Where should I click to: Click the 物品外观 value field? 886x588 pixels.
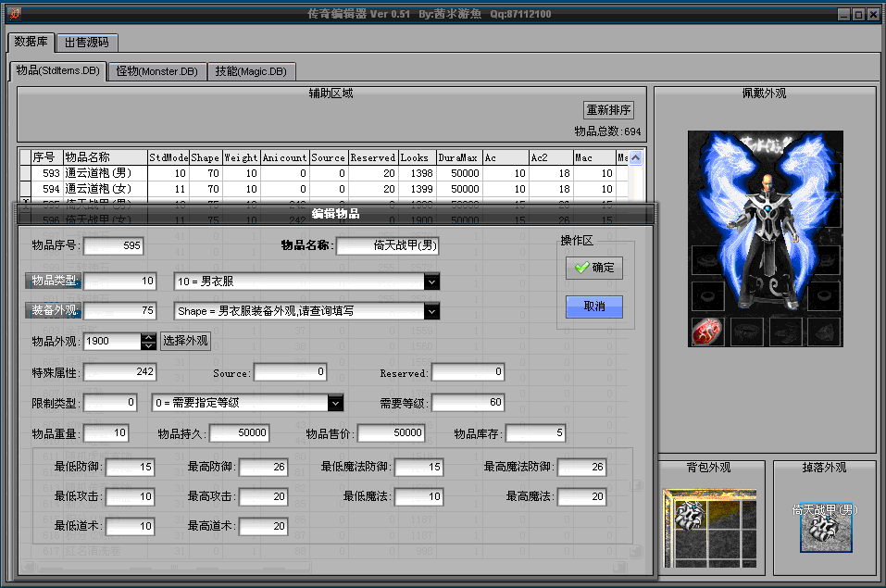pos(112,341)
